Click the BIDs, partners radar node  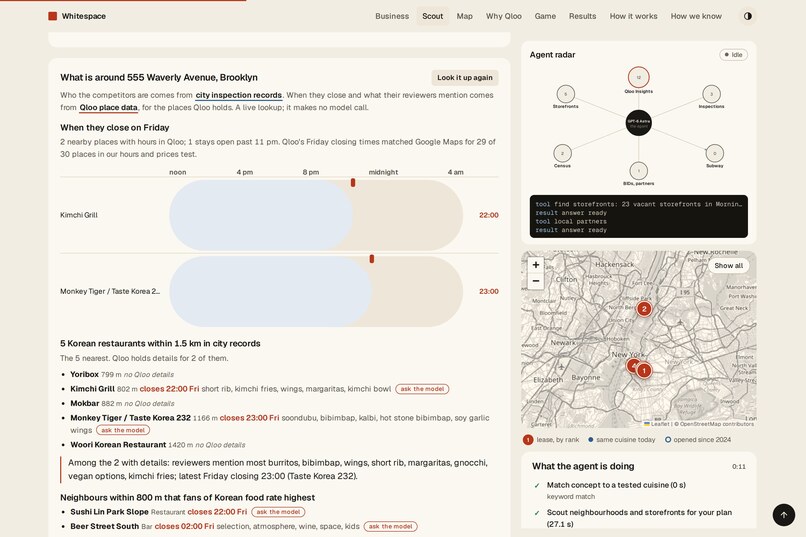[638, 171]
